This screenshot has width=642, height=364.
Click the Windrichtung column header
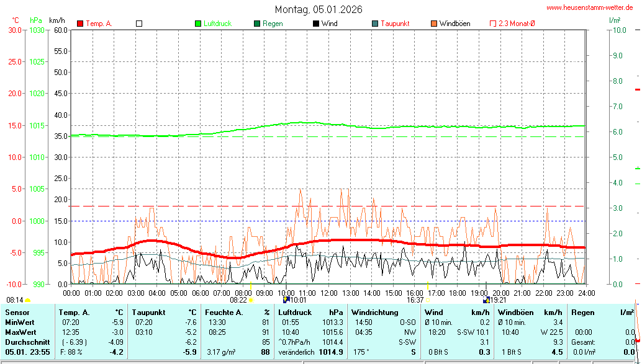(x=374, y=313)
